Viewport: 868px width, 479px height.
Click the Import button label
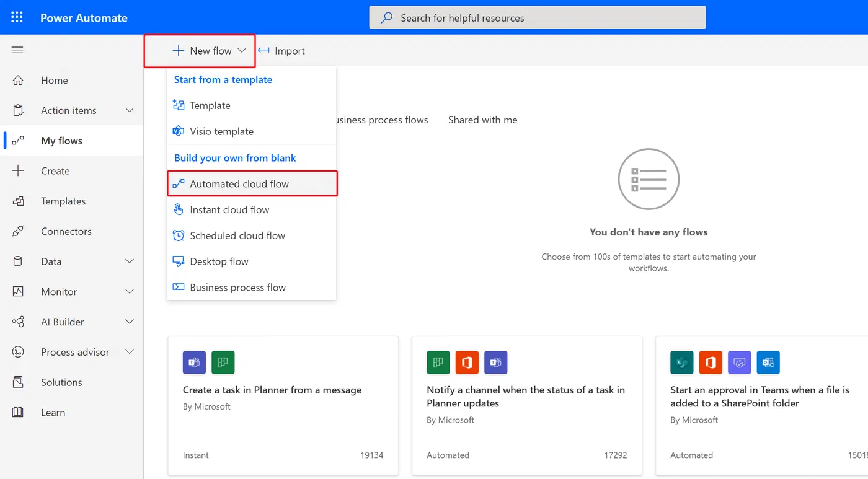click(x=290, y=51)
